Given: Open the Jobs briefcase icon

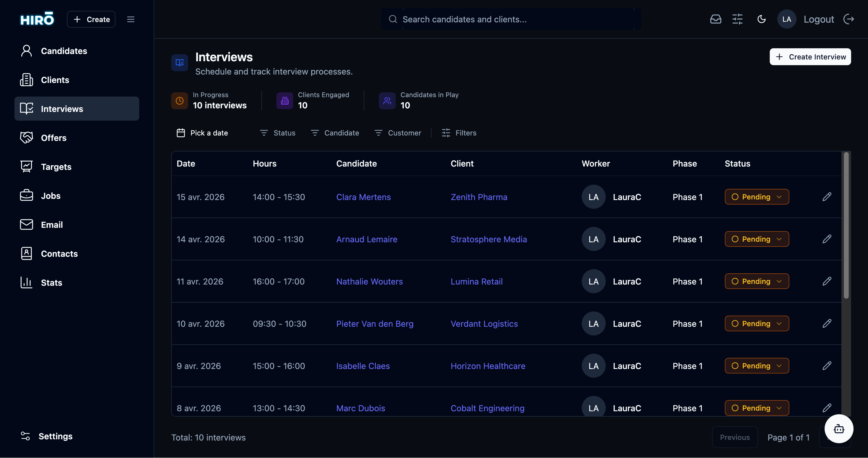Looking at the screenshot, I should (26, 196).
